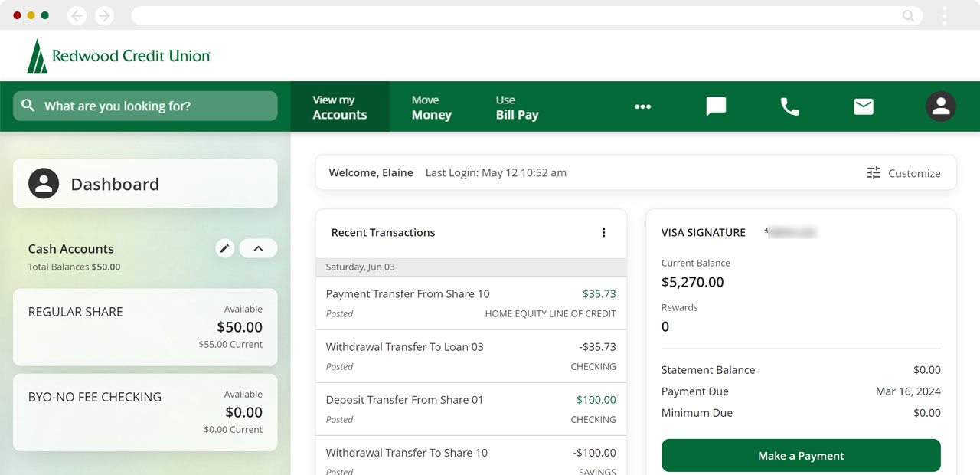Click the 'What are you looking for?' search field
The image size is (980, 475).
point(145,106)
